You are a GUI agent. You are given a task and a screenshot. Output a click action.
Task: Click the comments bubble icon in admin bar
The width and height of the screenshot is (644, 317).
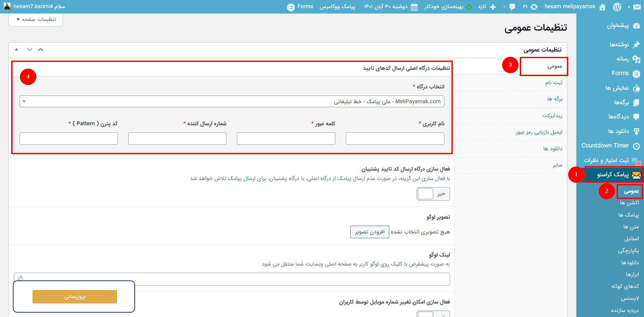[512, 6]
